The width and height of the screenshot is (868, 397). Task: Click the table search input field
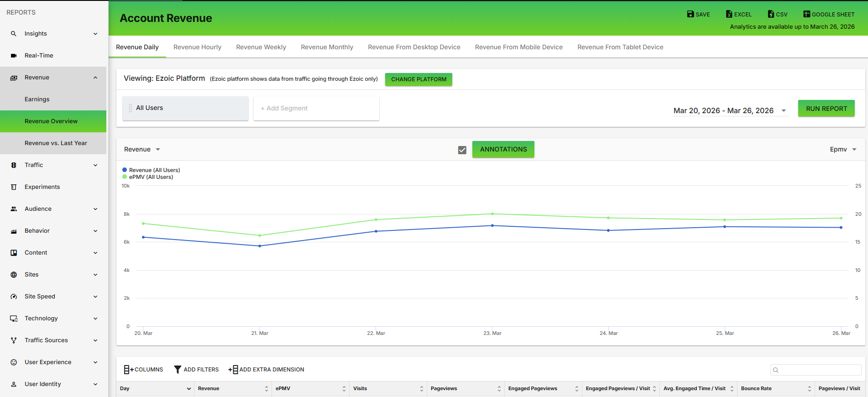point(816,370)
